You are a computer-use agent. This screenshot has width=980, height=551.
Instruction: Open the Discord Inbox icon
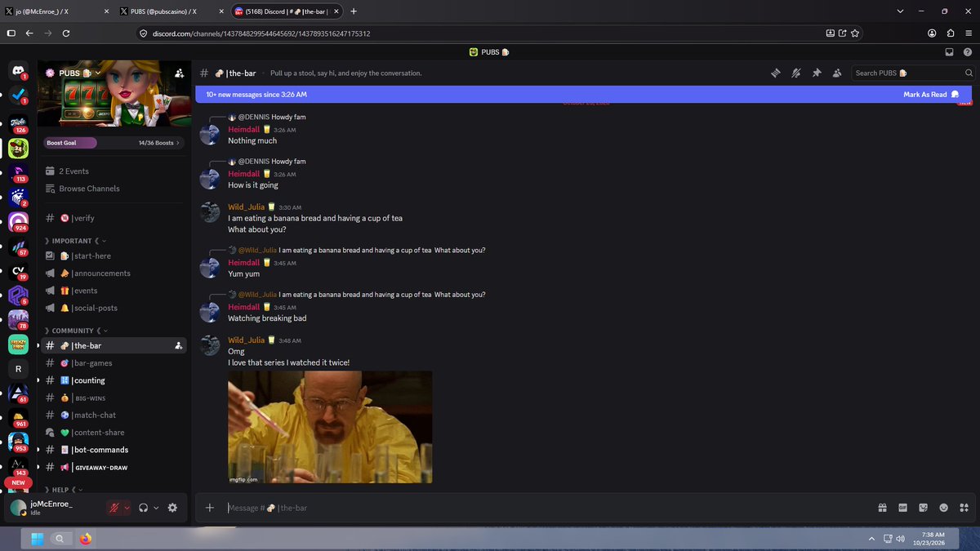click(x=949, y=52)
